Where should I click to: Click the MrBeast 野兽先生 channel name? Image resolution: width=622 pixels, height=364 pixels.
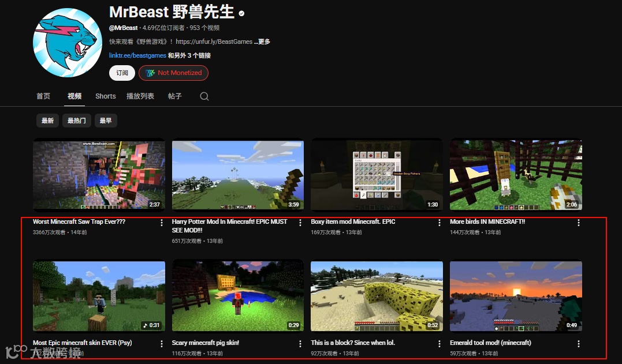tap(172, 12)
